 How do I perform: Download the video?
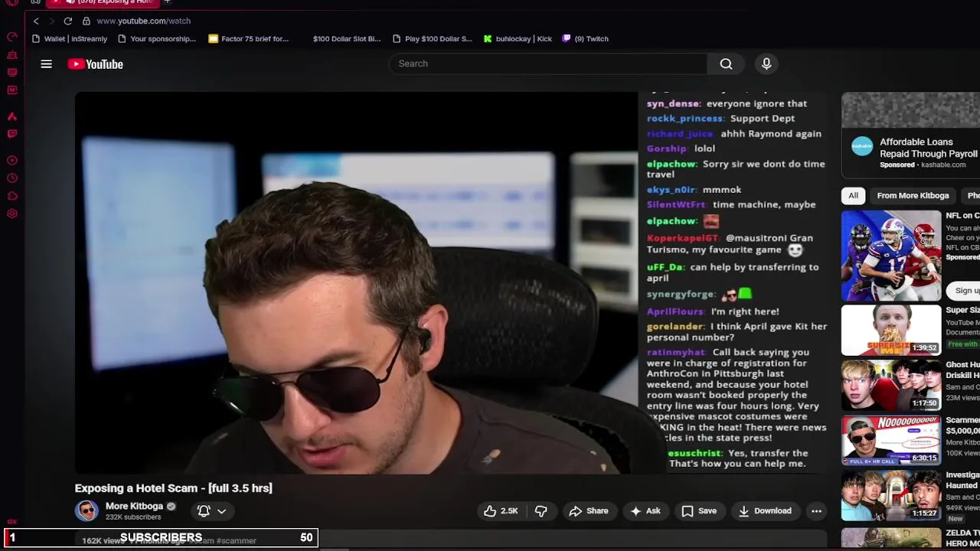764,511
